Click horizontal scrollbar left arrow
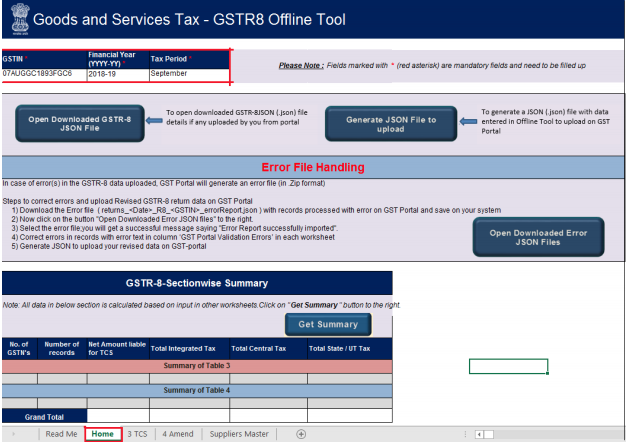Viewport: 626px width, 442px height. (479, 434)
